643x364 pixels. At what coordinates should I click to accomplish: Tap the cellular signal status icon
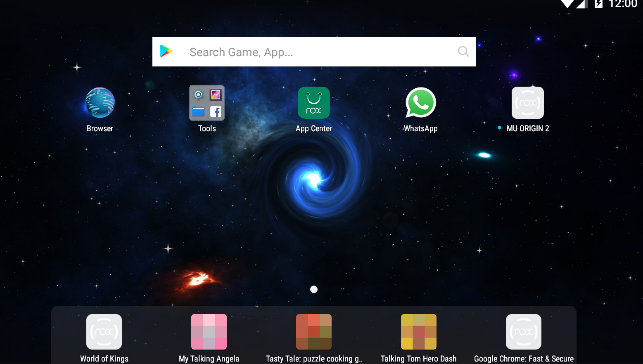582,4
